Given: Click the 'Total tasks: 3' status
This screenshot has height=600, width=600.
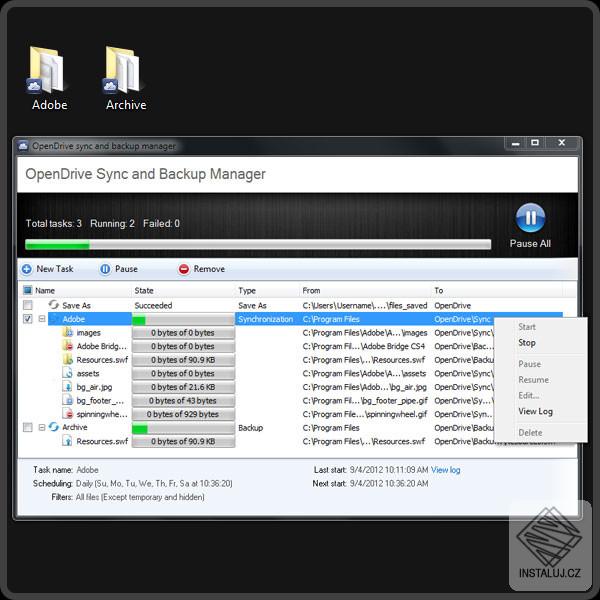Looking at the screenshot, I should tap(54, 223).
